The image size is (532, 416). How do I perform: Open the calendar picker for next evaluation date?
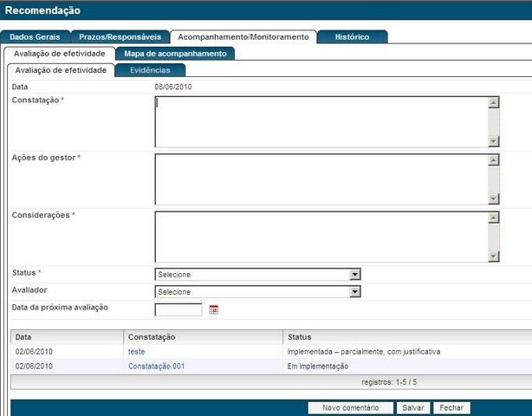pos(213,309)
